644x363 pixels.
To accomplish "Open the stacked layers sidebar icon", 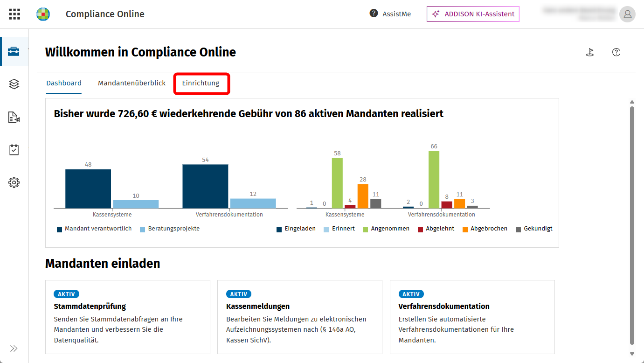I will click(x=14, y=84).
